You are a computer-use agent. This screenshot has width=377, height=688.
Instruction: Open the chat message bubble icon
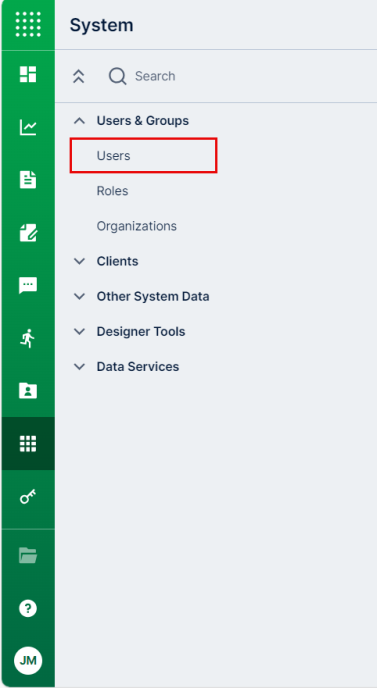[x=28, y=286]
